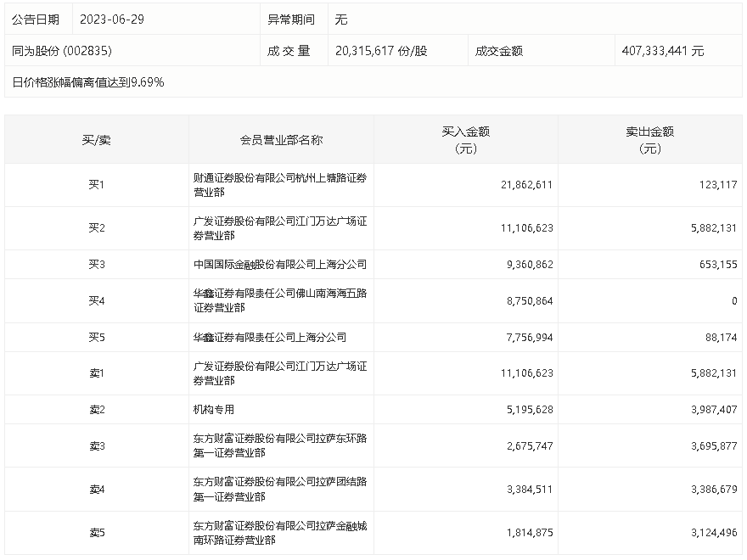Click the 会员营业部名称 column header
The height and width of the screenshot is (560, 747).
(x=281, y=140)
